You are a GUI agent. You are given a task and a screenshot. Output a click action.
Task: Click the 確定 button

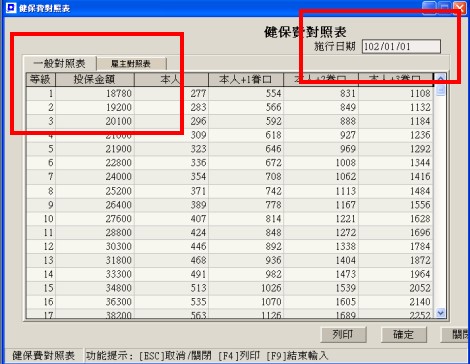tap(403, 334)
